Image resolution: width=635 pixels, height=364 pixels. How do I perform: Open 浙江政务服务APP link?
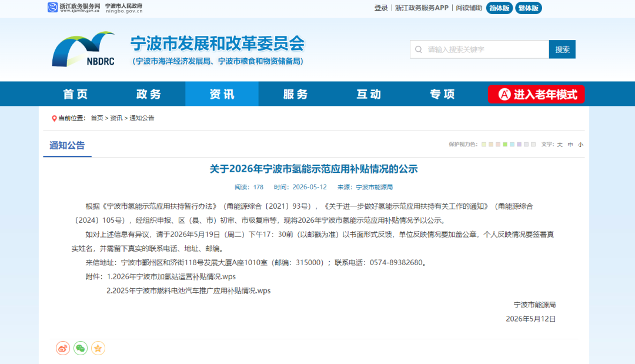tap(422, 8)
